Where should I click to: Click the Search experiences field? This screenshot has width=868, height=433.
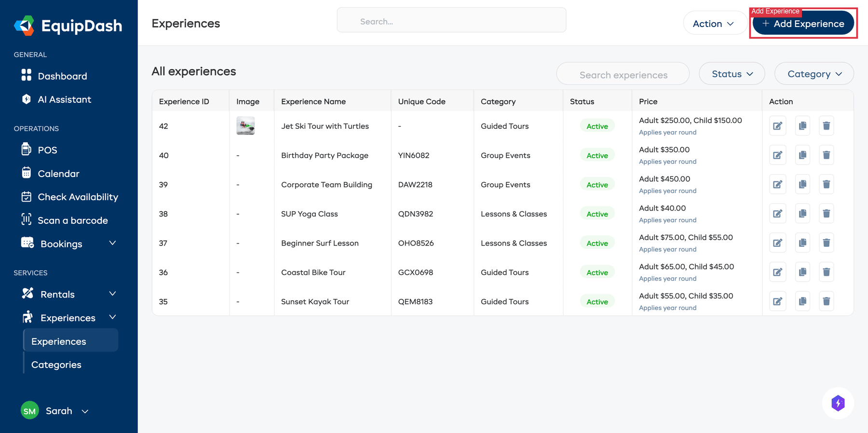[x=623, y=75]
